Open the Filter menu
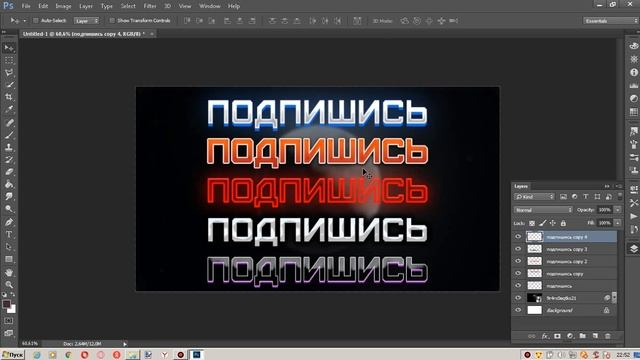The image size is (640, 360). (150, 6)
